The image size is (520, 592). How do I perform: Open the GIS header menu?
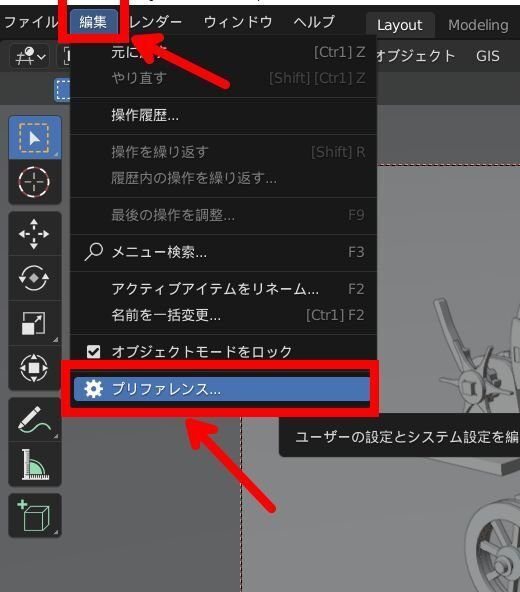(488, 56)
